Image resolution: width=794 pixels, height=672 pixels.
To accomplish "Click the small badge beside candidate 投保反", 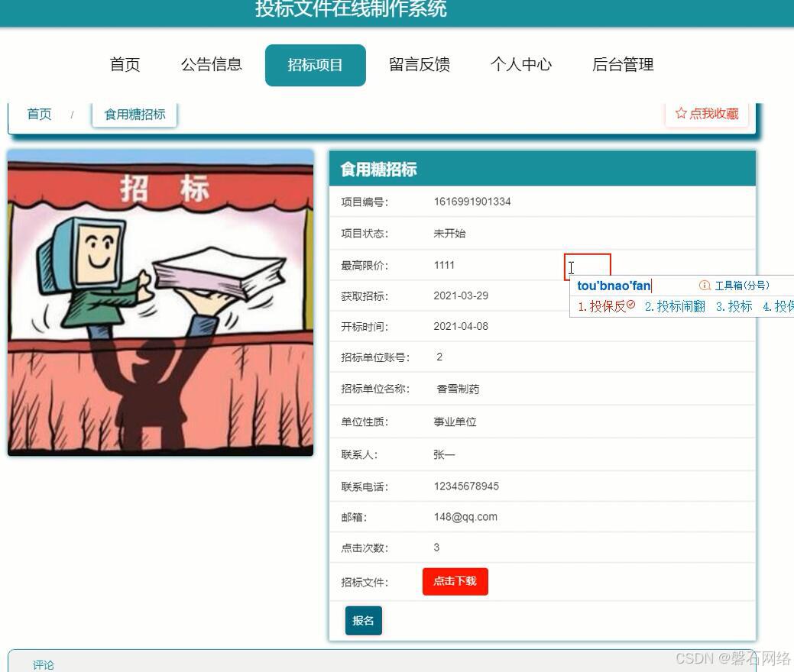I will (x=631, y=304).
